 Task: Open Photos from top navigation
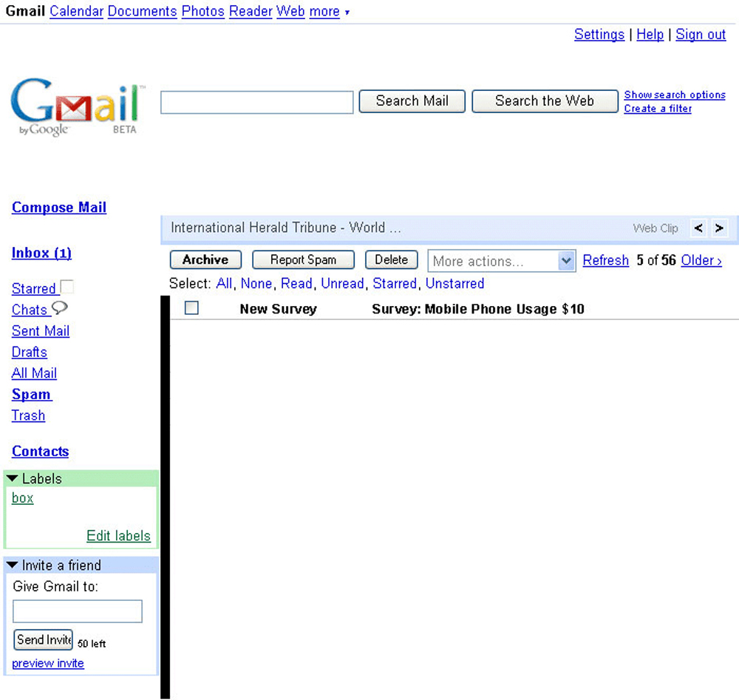tap(203, 11)
